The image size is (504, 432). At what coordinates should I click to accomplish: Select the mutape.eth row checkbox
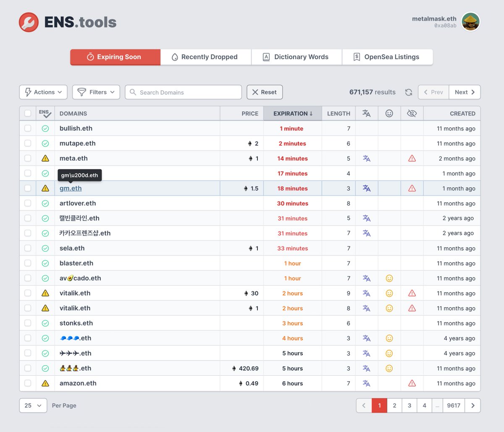pos(28,143)
